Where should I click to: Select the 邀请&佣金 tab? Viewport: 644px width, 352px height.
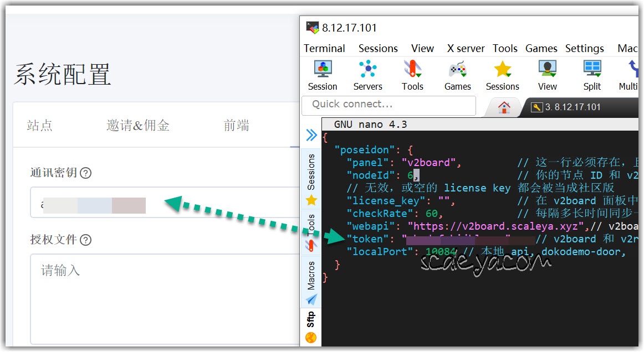[138, 126]
